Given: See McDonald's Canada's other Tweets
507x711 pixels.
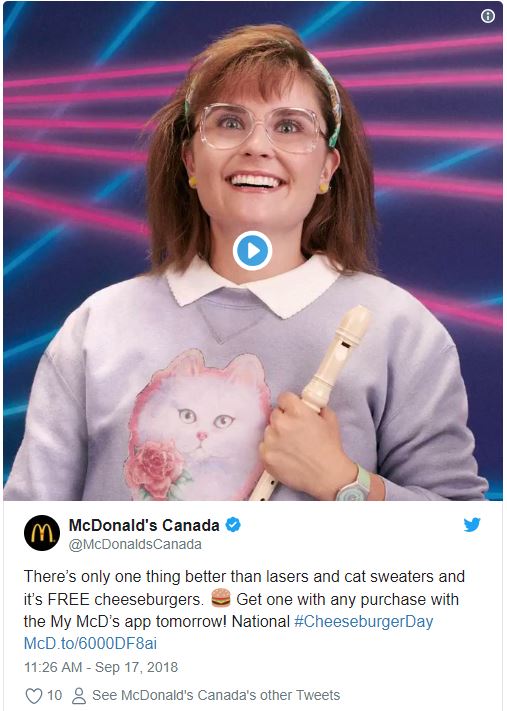Looking at the screenshot, I should pos(216,695).
